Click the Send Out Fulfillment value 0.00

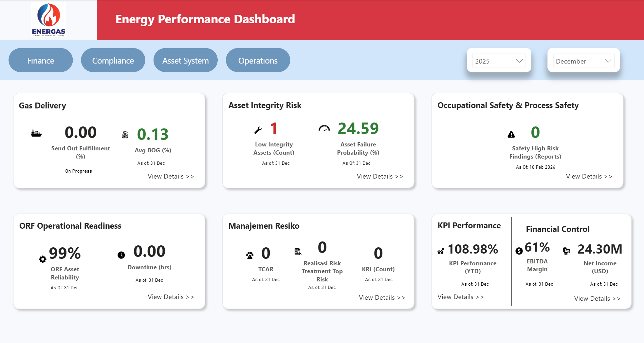(x=81, y=132)
